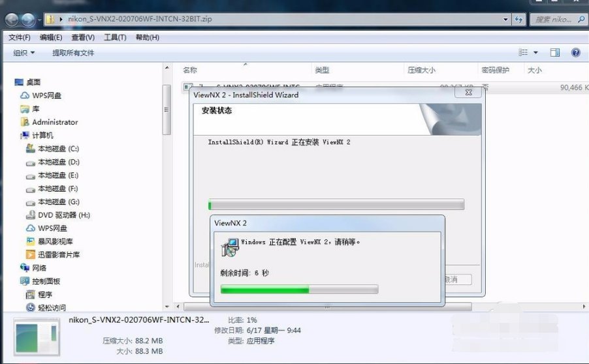The width and height of the screenshot is (589, 364).
Task: Open the address bar history dropdown
Action: pos(505,19)
